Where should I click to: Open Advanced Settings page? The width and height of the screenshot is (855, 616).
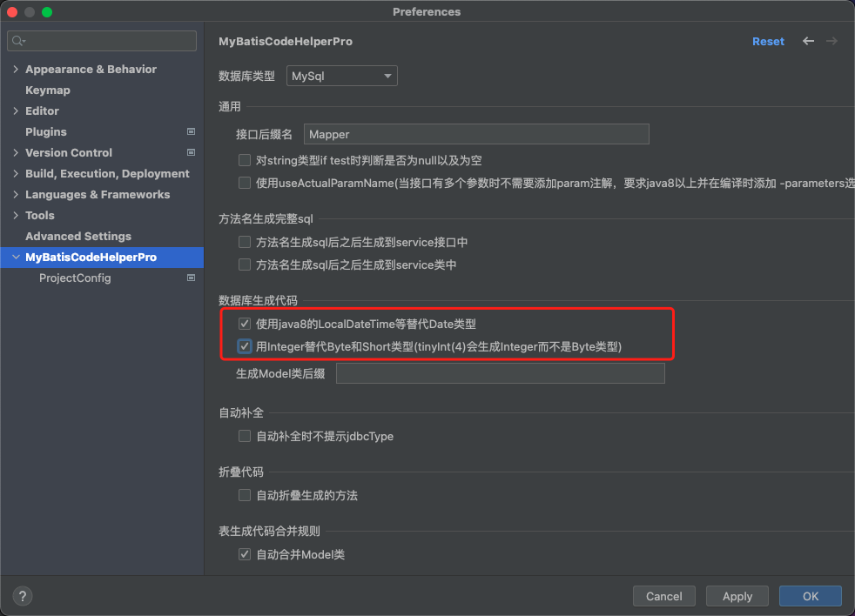coord(78,236)
